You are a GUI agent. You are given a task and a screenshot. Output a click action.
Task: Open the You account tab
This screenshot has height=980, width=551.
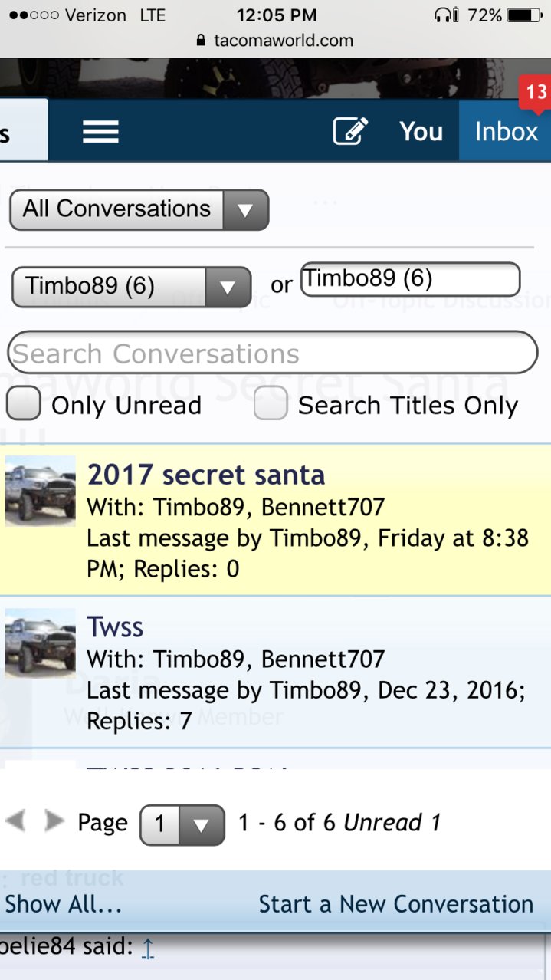pos(421,131)
